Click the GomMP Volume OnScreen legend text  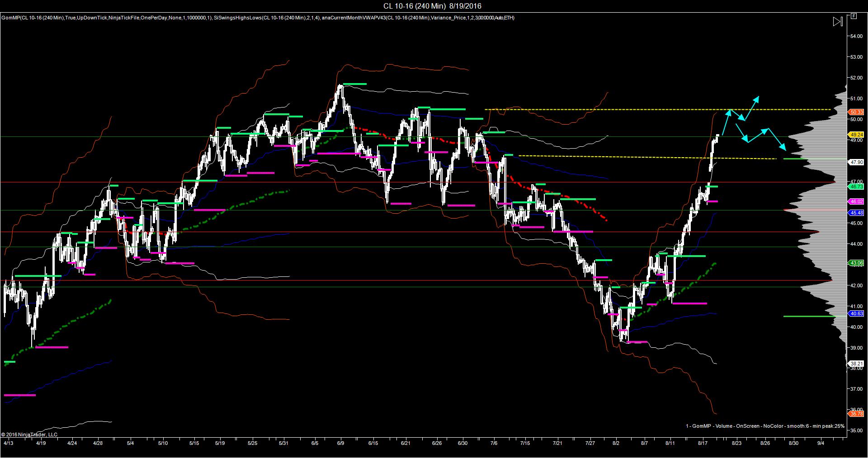765,426
